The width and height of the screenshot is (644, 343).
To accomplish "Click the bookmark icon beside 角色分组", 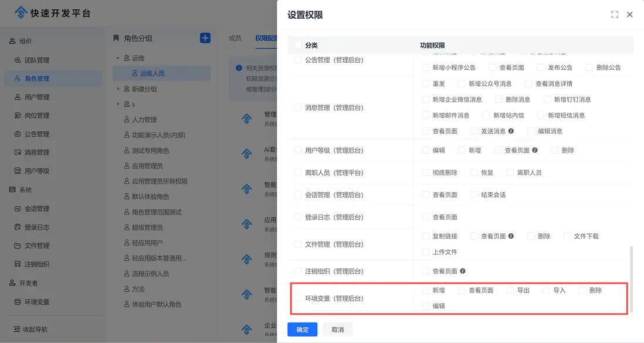I will [x=116, y=38].
